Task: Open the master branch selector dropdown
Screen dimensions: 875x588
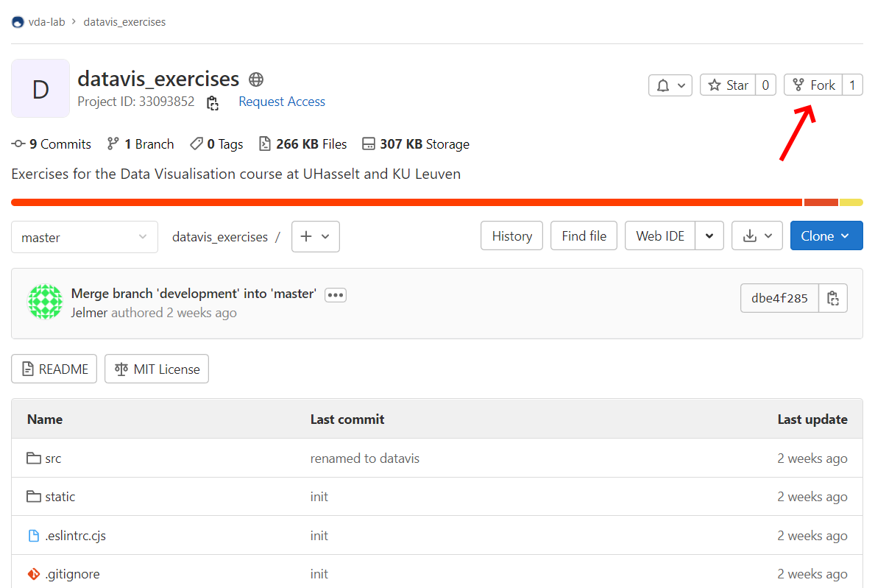Action: [x=85, y=237]
